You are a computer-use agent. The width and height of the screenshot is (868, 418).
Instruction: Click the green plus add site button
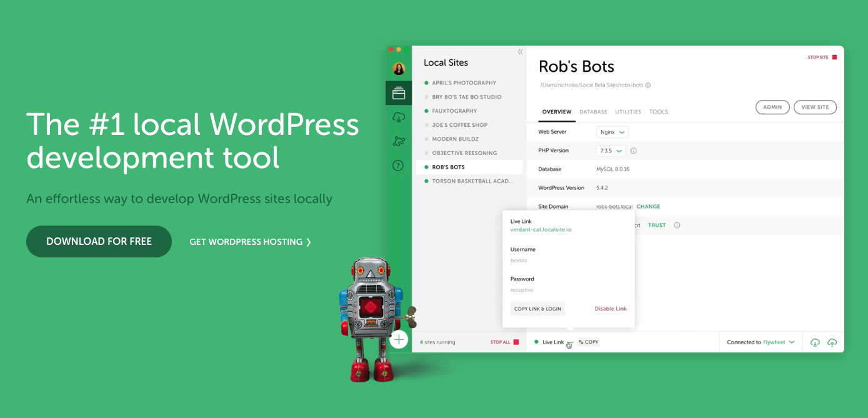pyautogui.click(x=399, y=340)
